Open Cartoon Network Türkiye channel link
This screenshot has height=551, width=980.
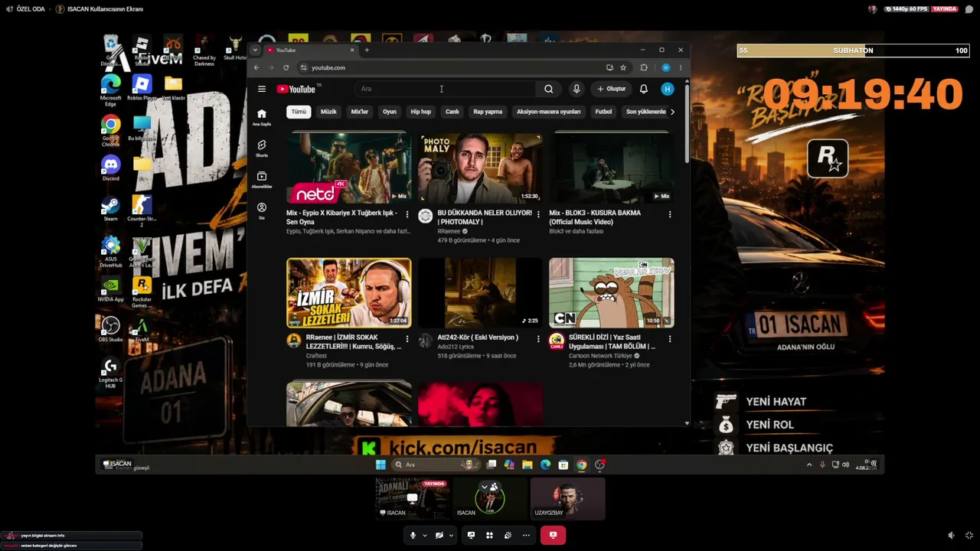(601, 356)
